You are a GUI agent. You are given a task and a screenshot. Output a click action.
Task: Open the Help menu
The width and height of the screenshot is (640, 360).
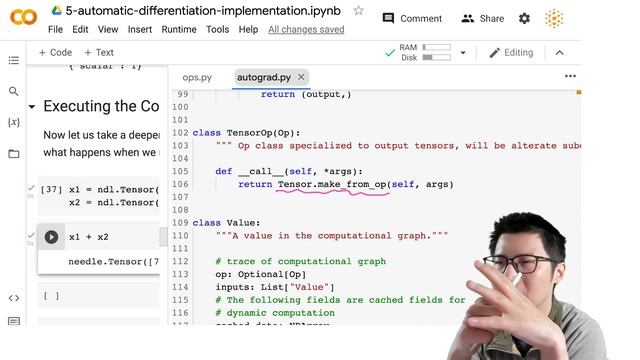pyautogui.click(x=248, y=29)
